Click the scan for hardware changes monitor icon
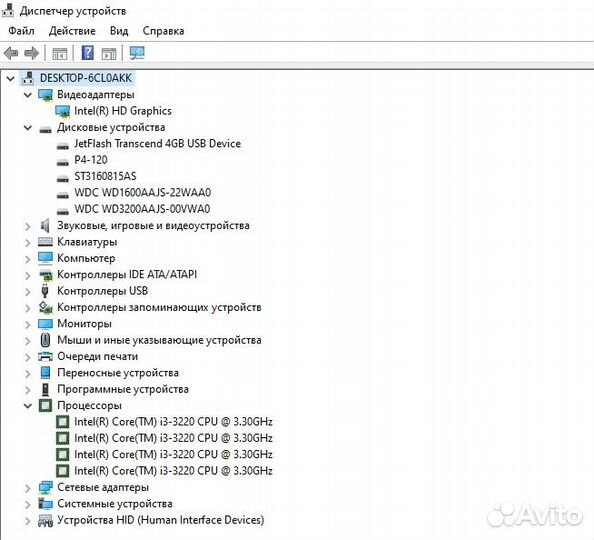 point(137,53)
